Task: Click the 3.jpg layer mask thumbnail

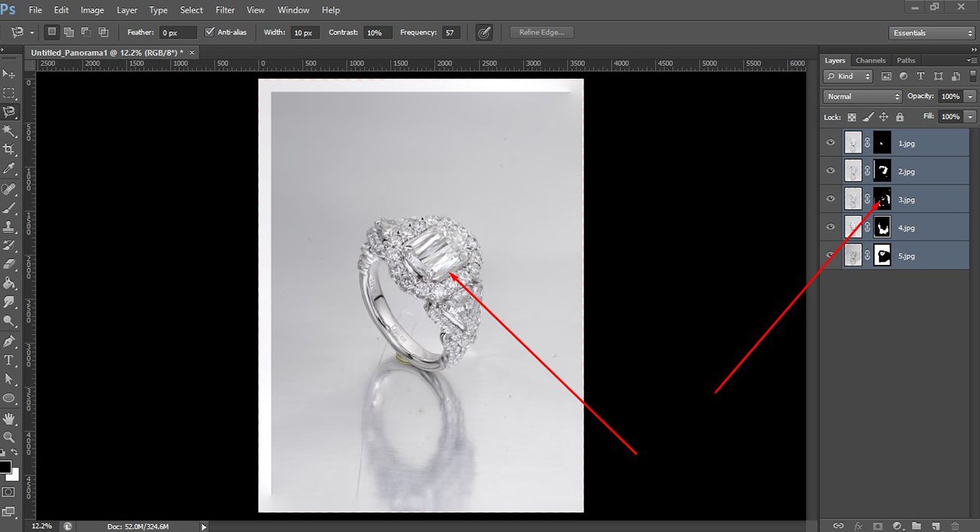Action: pos(882,199)
